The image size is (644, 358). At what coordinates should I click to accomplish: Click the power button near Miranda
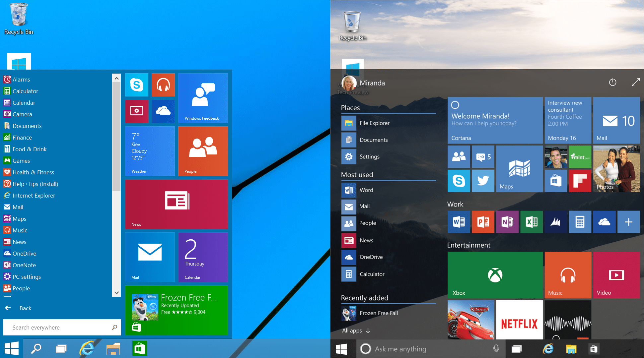612,82
